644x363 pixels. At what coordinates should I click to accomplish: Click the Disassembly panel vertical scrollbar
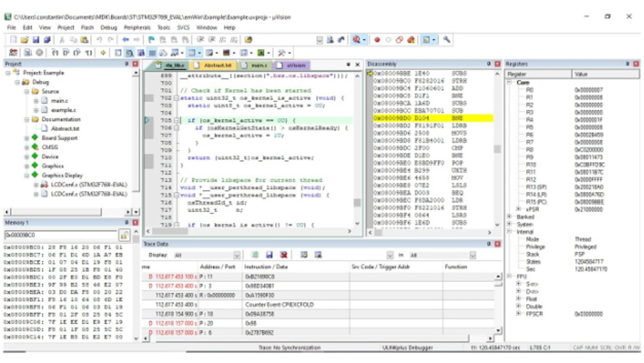click(x=497, y=150)
